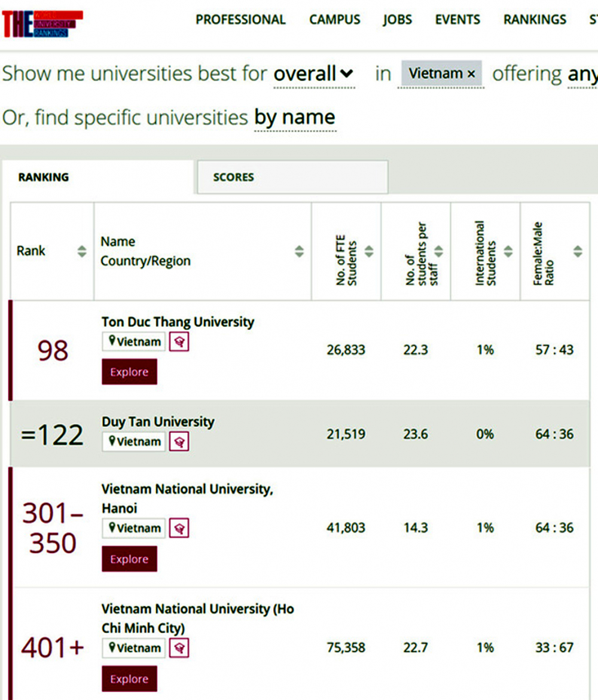Screen dimensions: 598x700
Task: Switch to the RANKING tab
Action: pos(44,177)
